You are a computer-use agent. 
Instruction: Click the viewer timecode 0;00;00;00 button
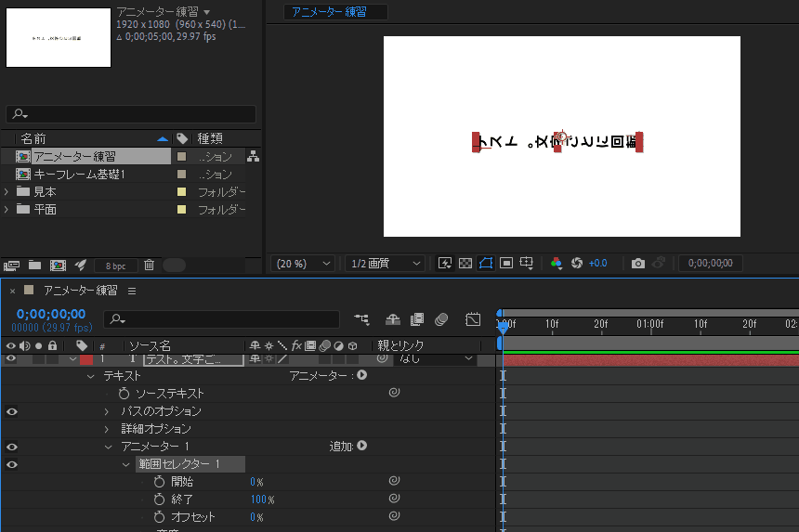[711, 263]
